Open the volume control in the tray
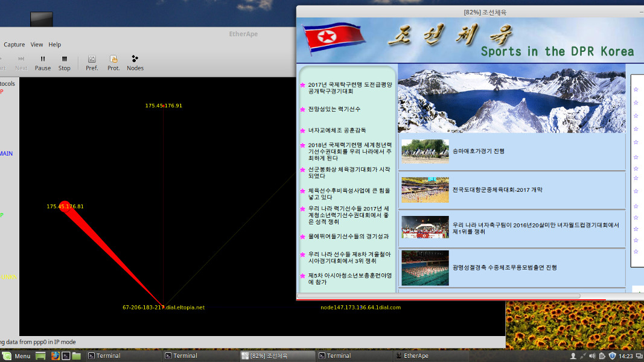Image resolution: width=644 pixels, height=362 pixels. tap(592, 356)
